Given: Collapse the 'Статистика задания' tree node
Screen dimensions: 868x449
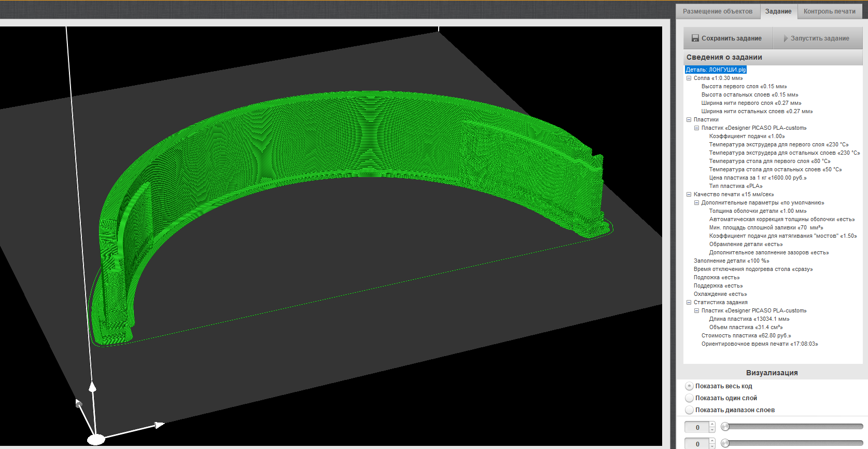Looking at the screenshot, I should pos(689,303).
